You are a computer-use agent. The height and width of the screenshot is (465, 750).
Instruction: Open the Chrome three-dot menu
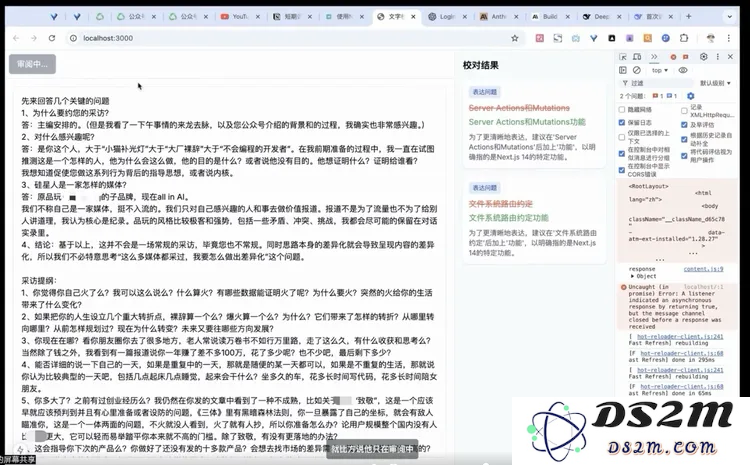728,38
